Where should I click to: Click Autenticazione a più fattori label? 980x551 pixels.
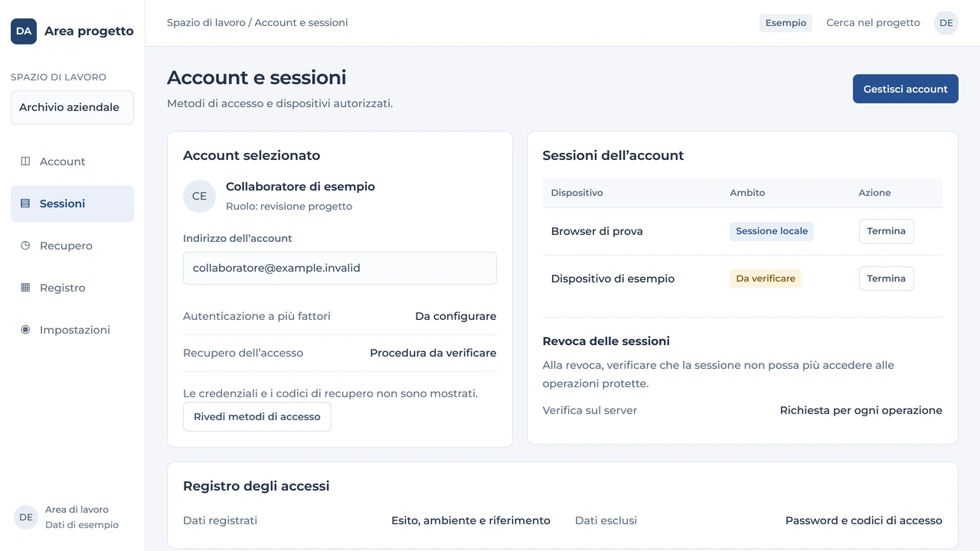tap(256, 316)
